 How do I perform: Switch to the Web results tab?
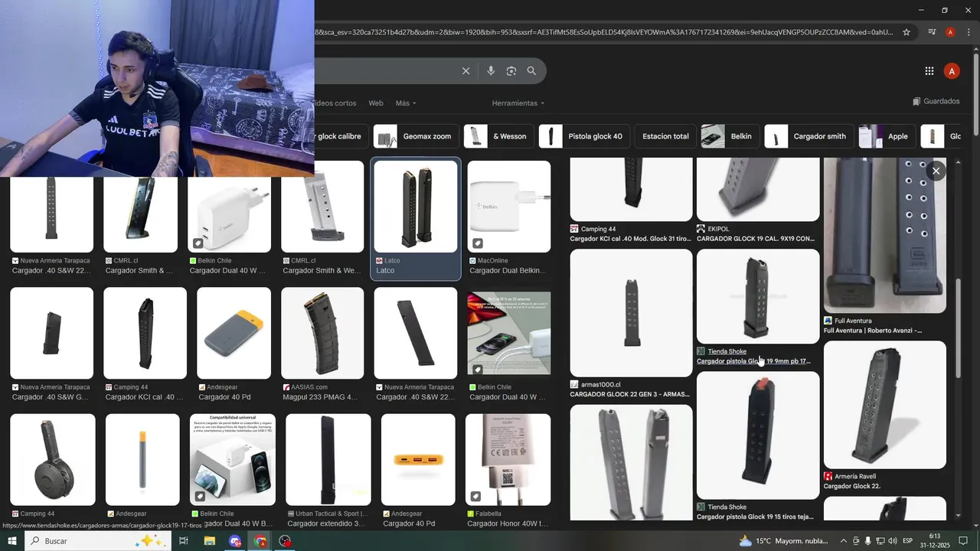click(376, 103)
